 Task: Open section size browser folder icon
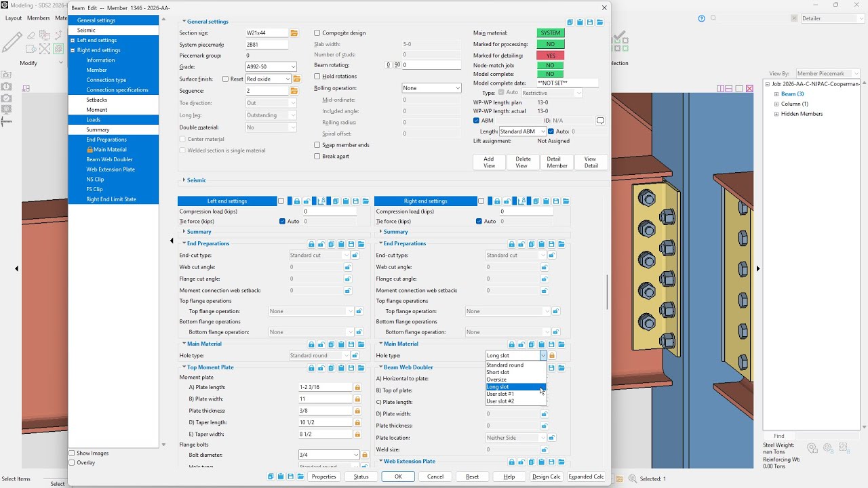(294, 33)
